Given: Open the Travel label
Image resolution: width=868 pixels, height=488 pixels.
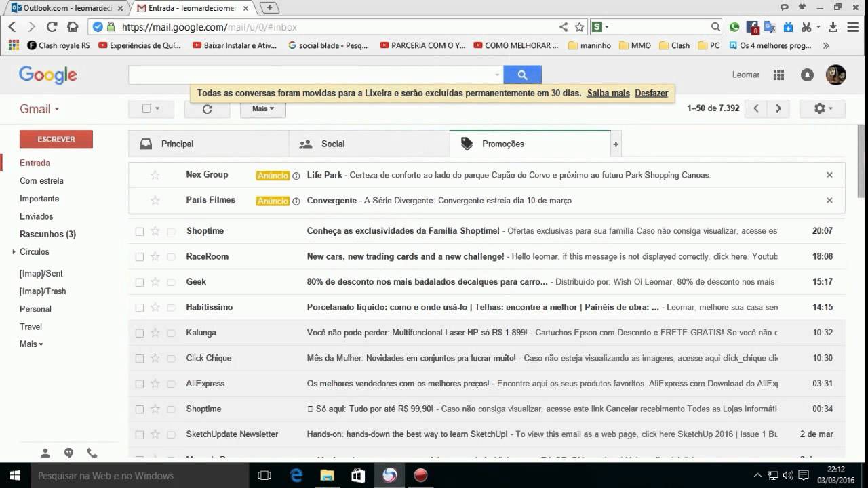Looking at the screenshot, I should (31, 327).
